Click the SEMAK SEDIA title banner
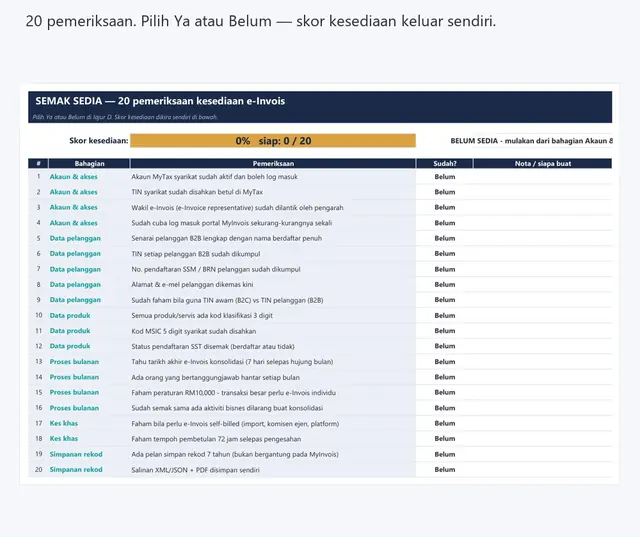Screen dimensions: 640x537 click(x=320, y=107)
